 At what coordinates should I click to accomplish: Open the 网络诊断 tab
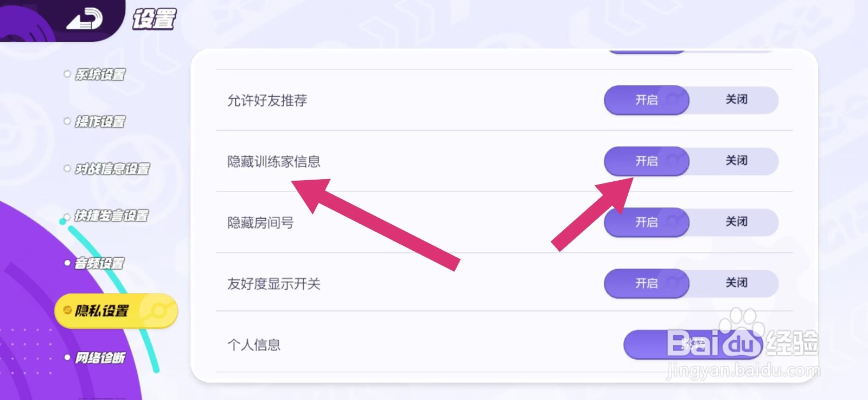pyautogui.click(x=100, y=358)
